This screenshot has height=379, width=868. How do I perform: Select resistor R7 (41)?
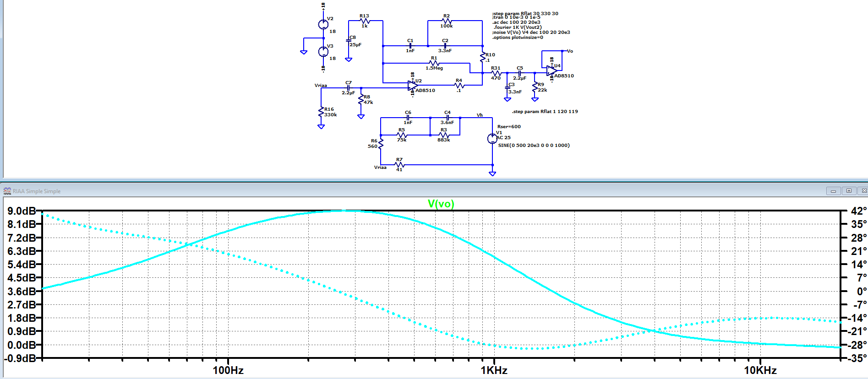(399, 165)
